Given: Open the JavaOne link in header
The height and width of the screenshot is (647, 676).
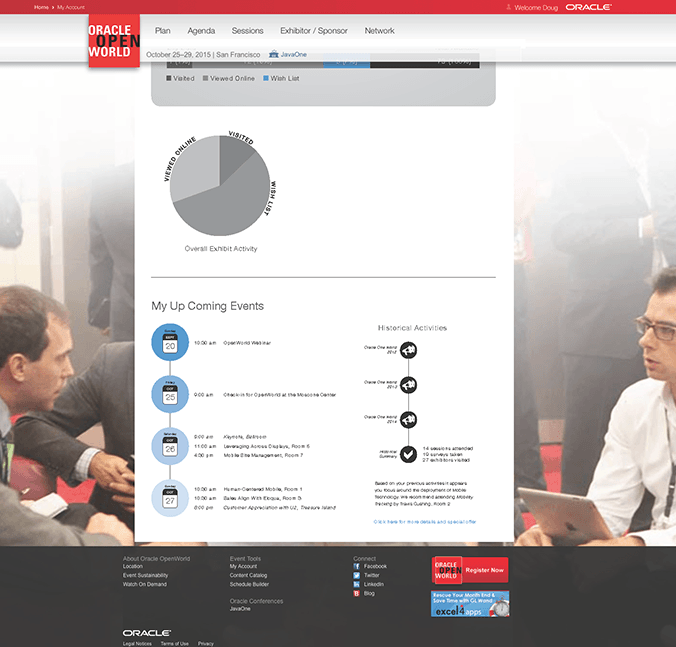Looking at the screenshot, I should (294, 54).
